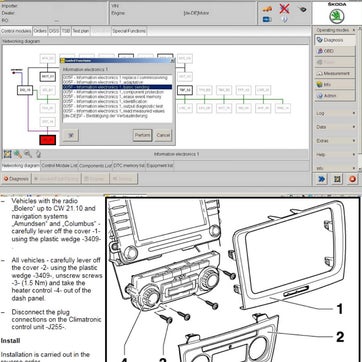
Task: Click the zoom magnifier icon below the diagram
Action: point(28,154)
